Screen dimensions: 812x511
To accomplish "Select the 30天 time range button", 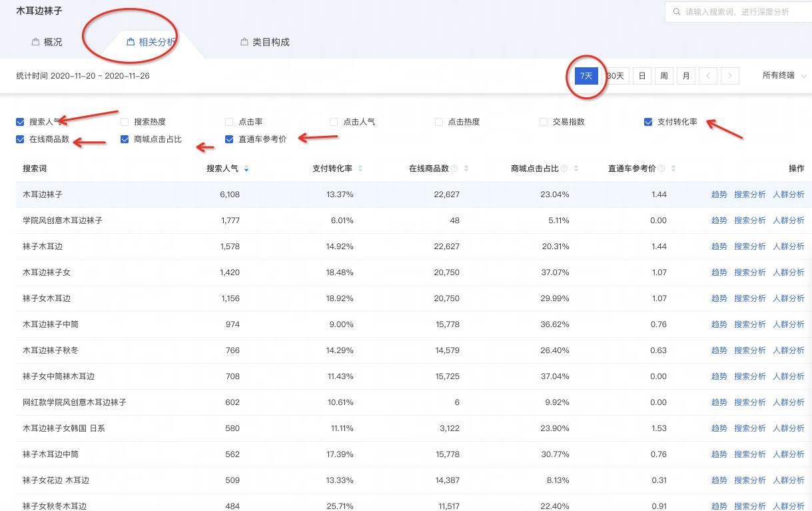I will click(613, 75).
